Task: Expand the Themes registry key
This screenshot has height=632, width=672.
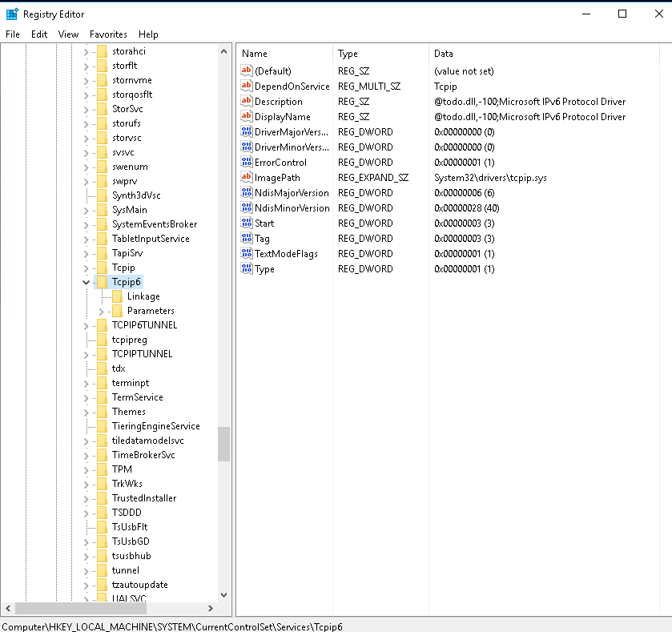Action: pos(87,412)
